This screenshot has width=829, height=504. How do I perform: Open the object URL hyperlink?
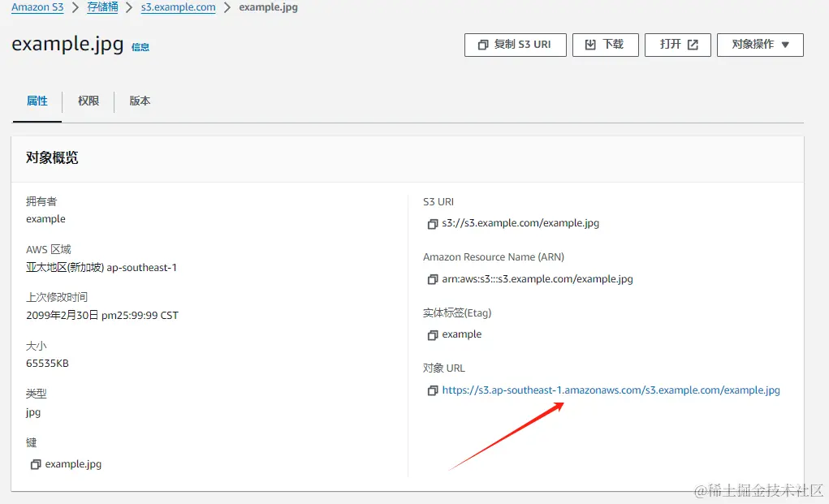611,390
